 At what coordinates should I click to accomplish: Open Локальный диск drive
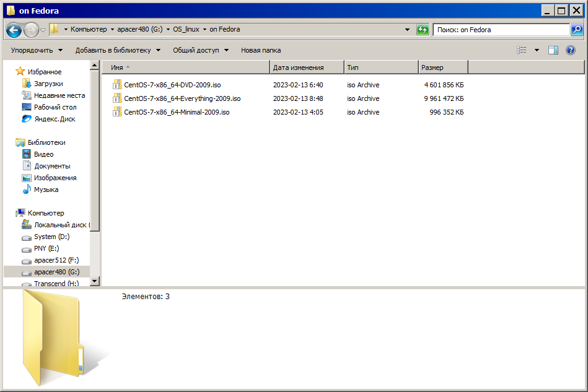coord(60,225)
